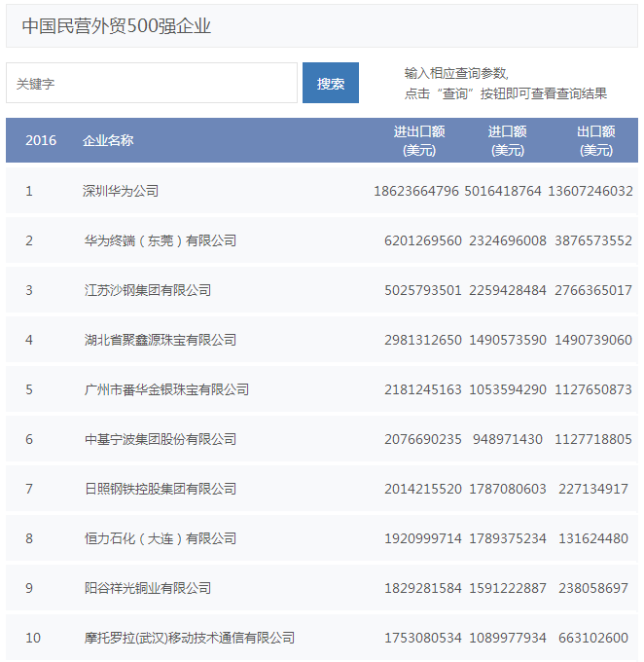Click the 企业名称 column header
The image size is (644, 662).
click(108, 140)
